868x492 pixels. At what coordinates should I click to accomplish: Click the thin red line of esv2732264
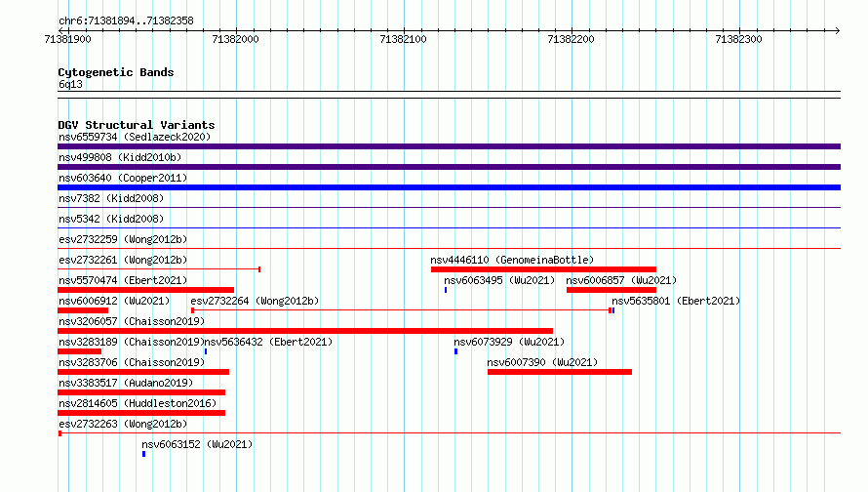[x=402, y=310]
